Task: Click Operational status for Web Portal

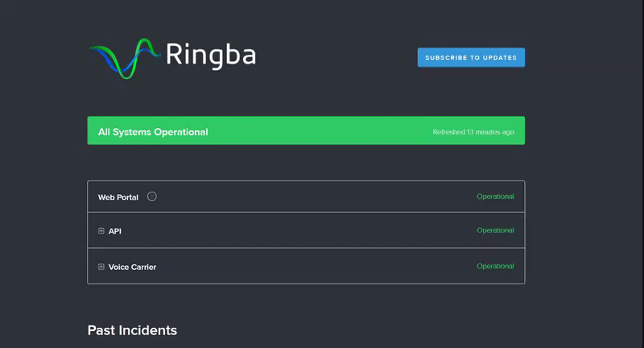Action: [495, 197]
